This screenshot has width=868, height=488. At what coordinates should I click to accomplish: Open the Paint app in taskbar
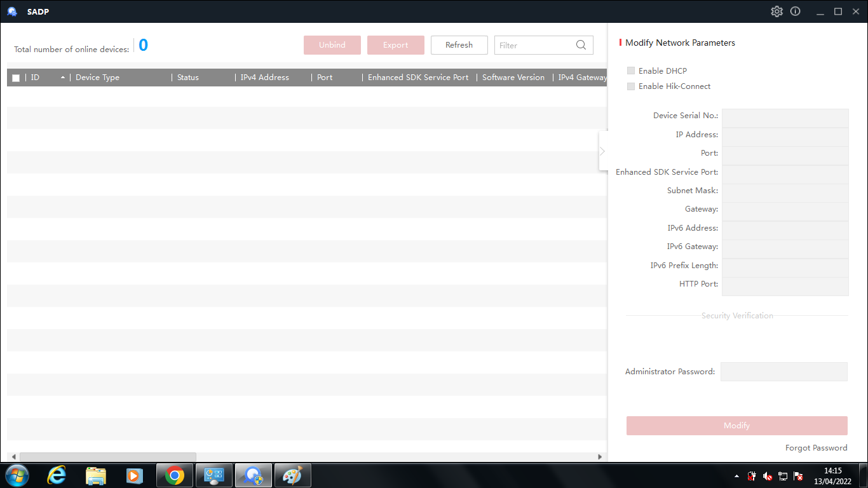tap(292, 475)
